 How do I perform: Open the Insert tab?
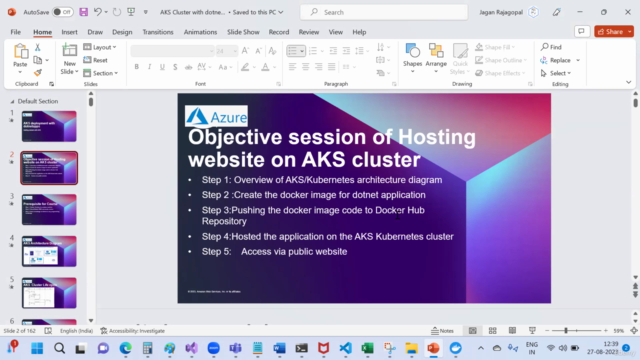(x=69, y=32)
